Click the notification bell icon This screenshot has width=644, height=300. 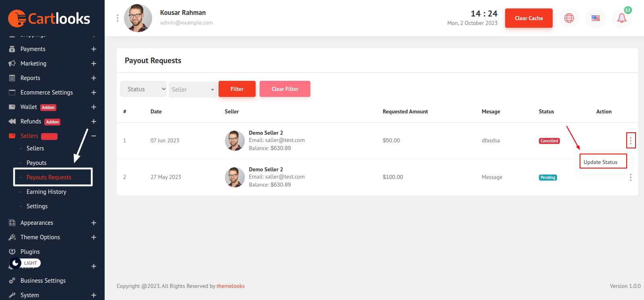621,18
